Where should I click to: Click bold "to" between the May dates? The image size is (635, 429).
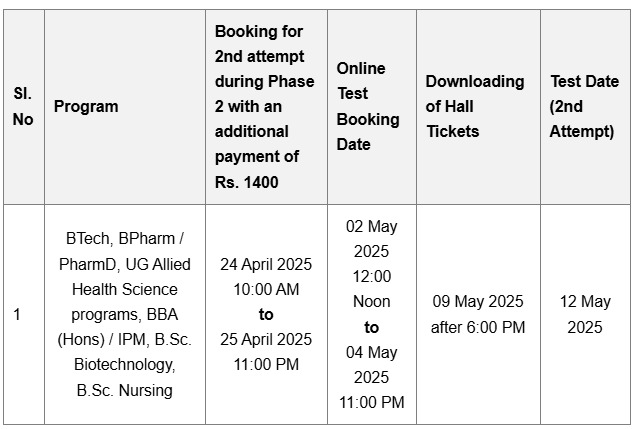(372, 327)
